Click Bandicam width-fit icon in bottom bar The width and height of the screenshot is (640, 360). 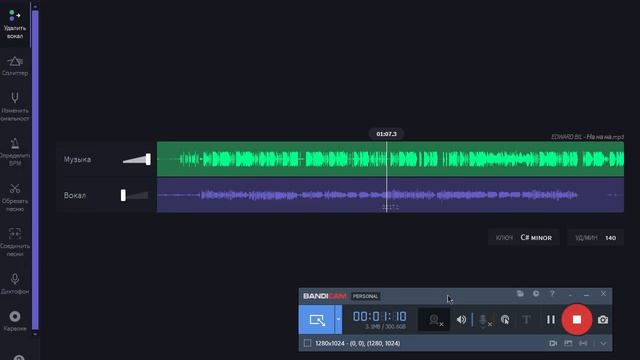[x=583, y=343]
